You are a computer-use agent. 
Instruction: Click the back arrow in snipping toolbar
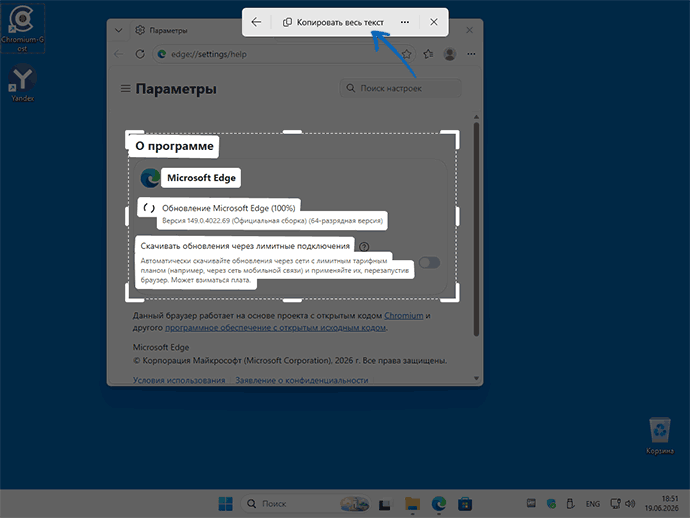[x=256, y=22]
